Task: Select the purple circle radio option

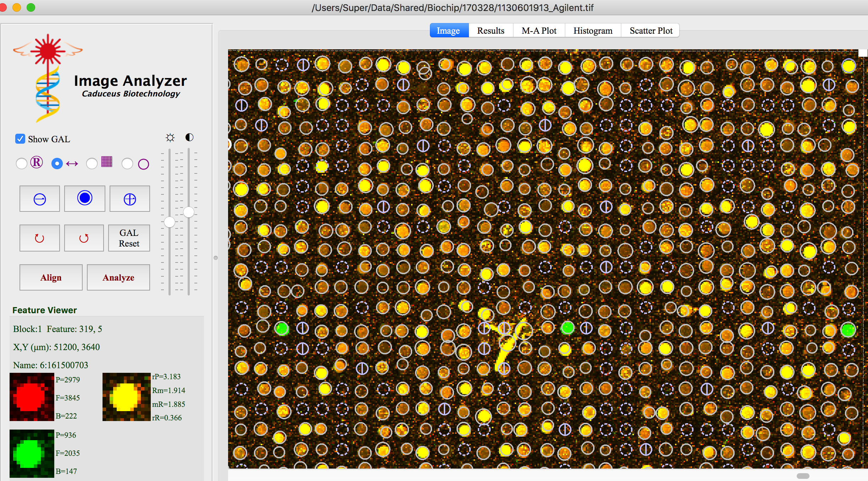Action: click(x=127, y=164)
